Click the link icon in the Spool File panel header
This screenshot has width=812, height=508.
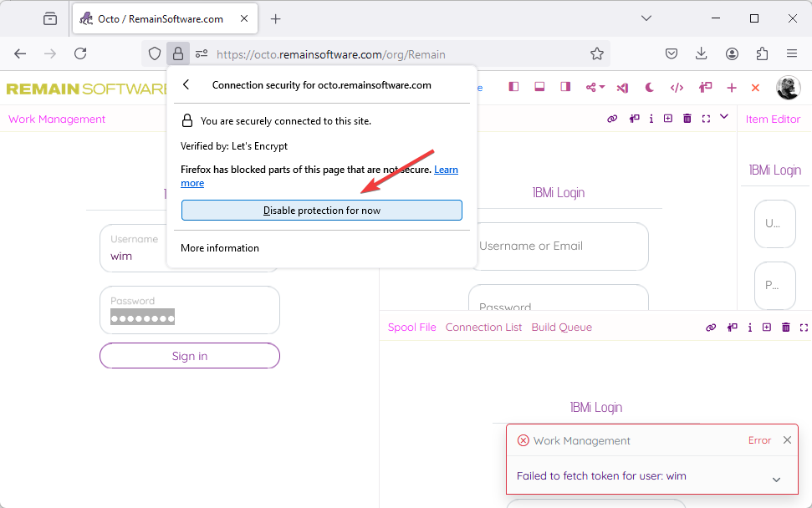pos(711,328)
